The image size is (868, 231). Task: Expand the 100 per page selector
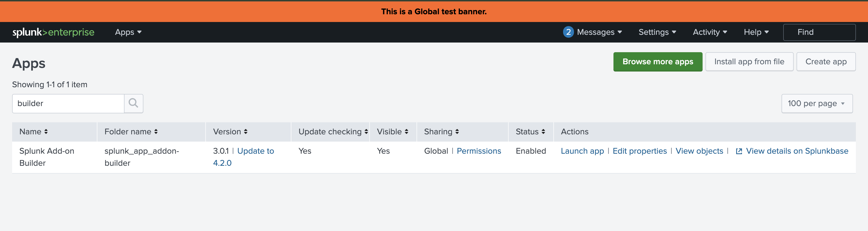[x=817, y=103]
